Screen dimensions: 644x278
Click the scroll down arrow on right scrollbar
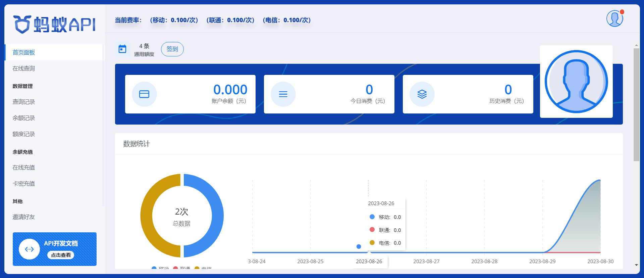click(x=636, y=265)
